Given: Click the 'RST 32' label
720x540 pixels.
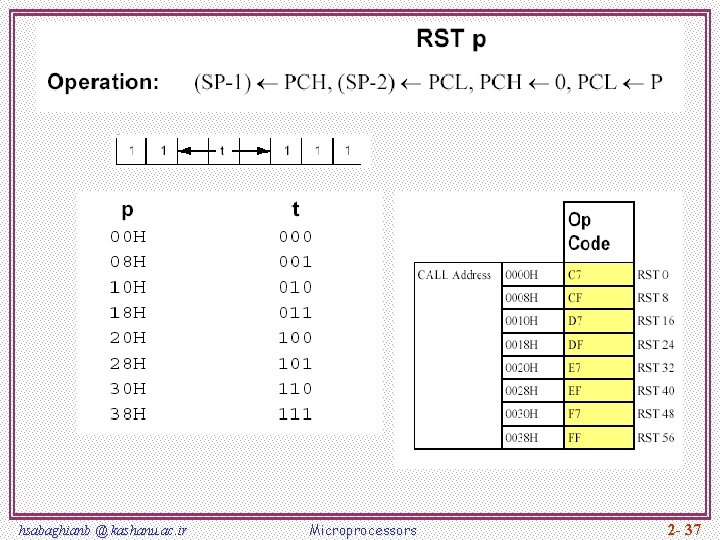Looking at the screenshot, I should pos(656,368).
